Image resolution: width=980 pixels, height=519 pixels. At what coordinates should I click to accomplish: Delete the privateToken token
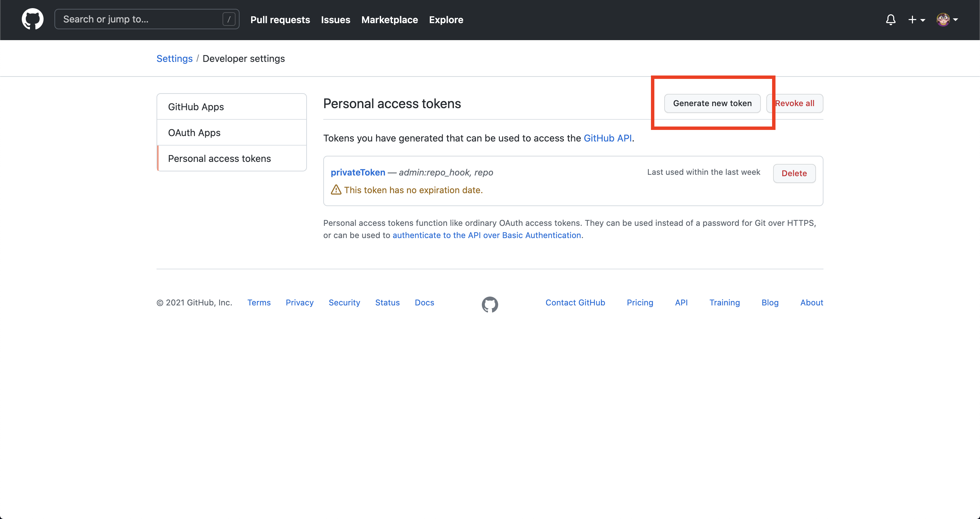[x=794, y=173]
